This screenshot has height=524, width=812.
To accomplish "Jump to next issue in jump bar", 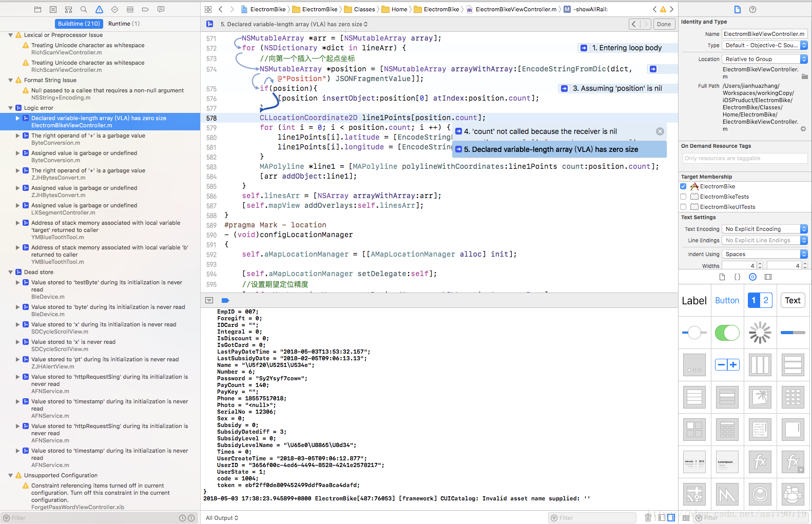I will (x=671, y=9).
